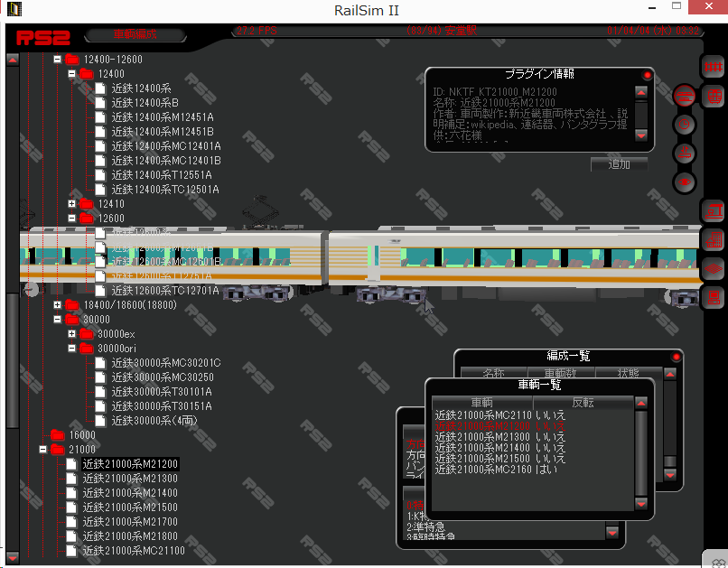This screenshot has width=728, height=568.
Task: Click the folder icon of 12410
Action: (x=87, y=204)
